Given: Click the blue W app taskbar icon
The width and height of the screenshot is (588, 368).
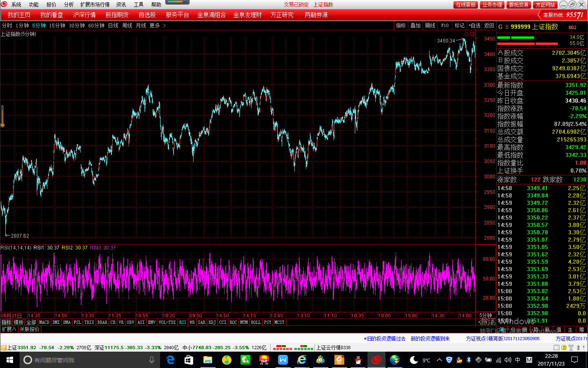Looking at the screenshot, I should pos(283,360).
